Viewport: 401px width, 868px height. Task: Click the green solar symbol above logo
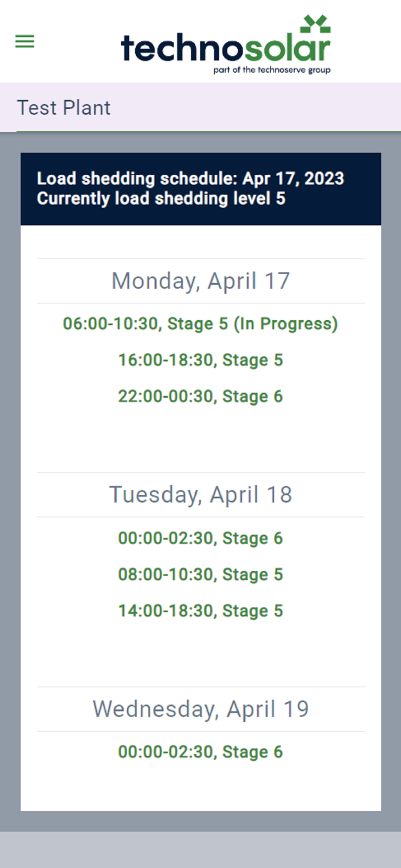tap(316, 24)
